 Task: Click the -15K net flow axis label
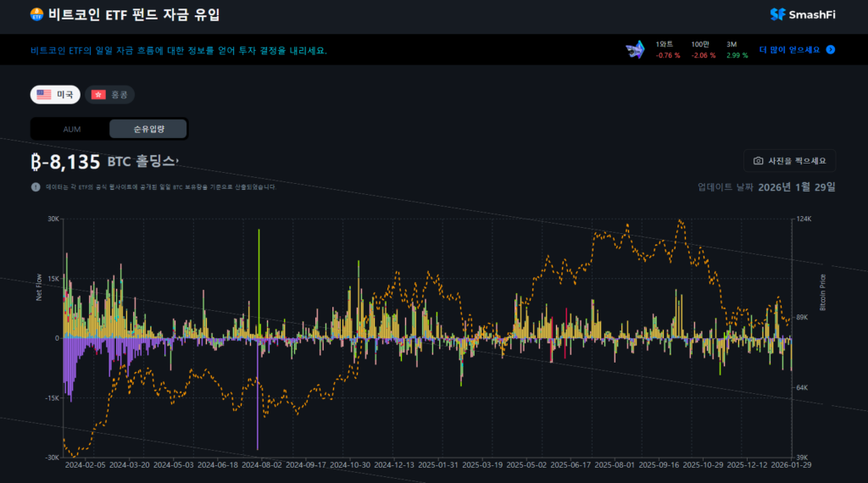52,398
